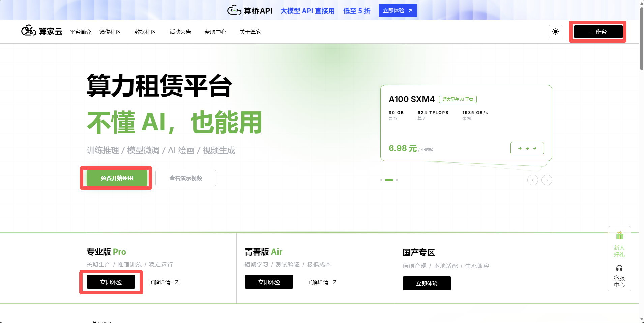This screenshot has width=644, height=323.
Task: Click the 624 TFLOPS spec value
Action: pyautogui.click(x=433, y=113)
